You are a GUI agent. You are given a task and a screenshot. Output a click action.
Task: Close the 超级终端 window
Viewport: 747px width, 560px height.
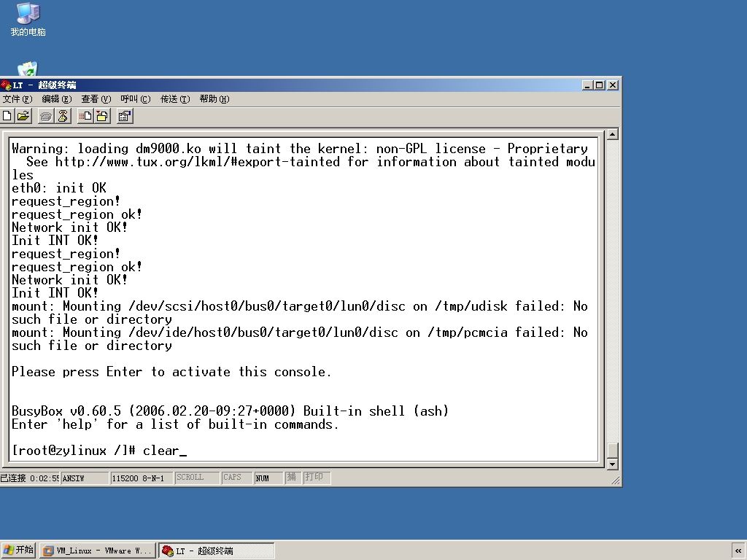click(613, 85)
